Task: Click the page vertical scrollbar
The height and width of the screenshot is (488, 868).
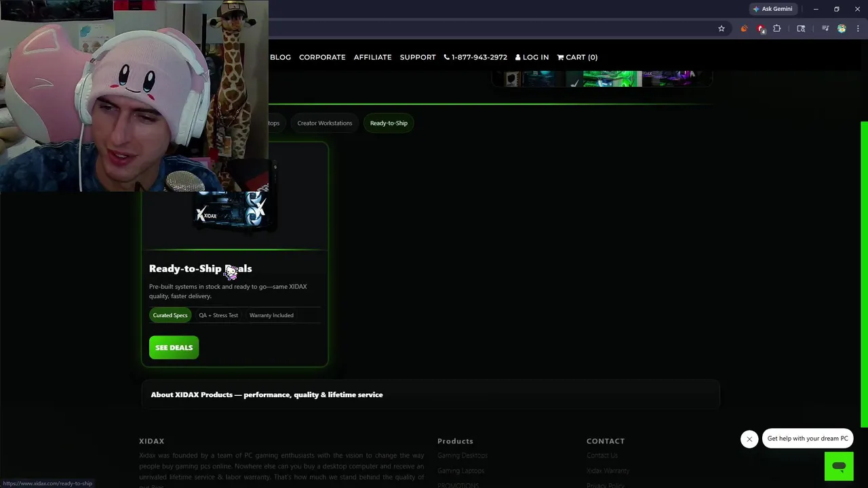Action: [x=864, y=274]
